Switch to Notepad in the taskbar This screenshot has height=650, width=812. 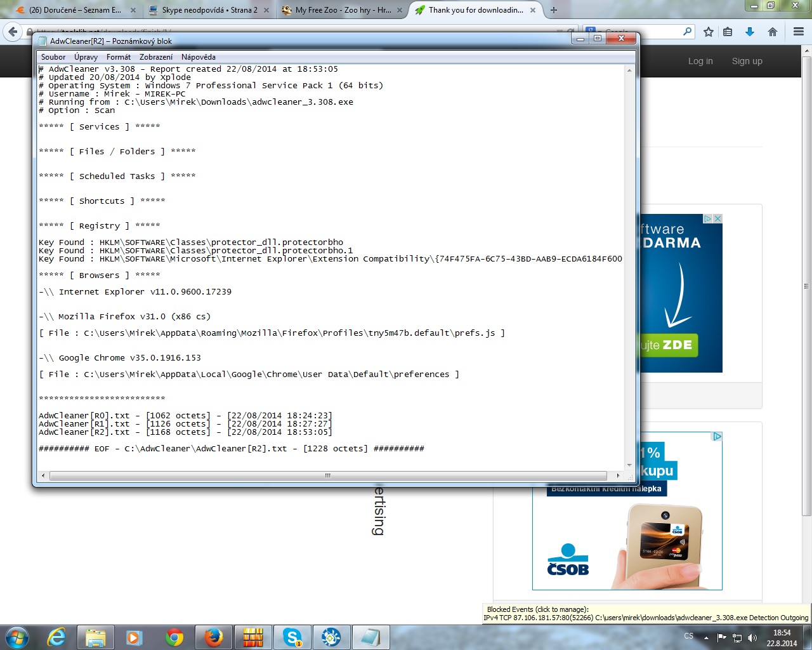(x=370, y=637)
